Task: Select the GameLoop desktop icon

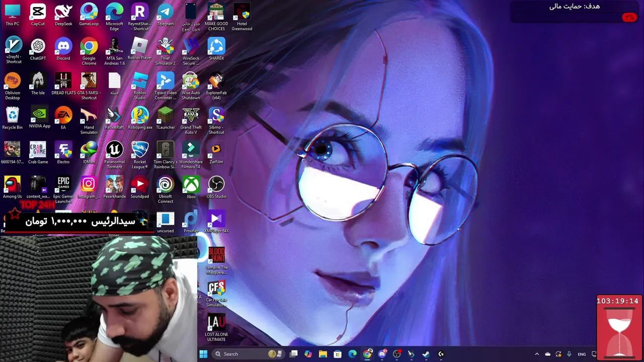Action: pyautogui.click(x=89, y=15)
